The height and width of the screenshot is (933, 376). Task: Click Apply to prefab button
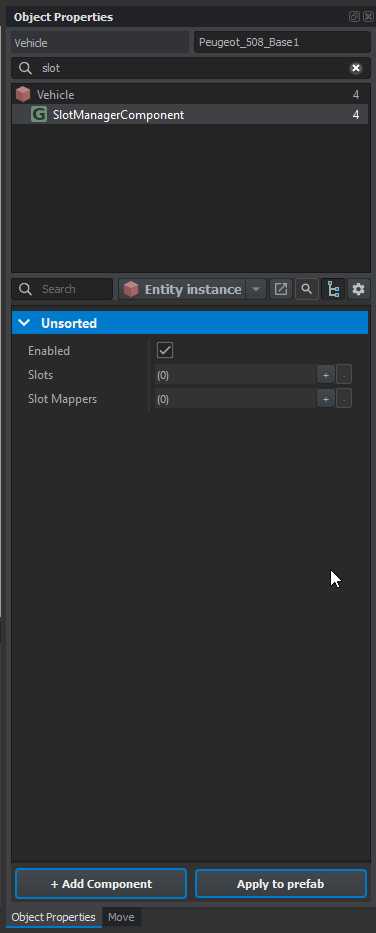(281, 884)
